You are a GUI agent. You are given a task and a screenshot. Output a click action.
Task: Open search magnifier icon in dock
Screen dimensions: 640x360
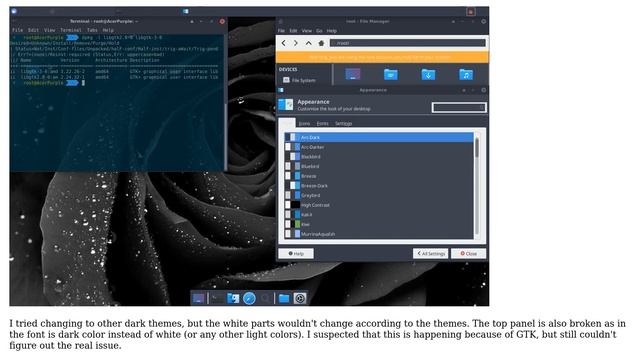tap(265, 298)
